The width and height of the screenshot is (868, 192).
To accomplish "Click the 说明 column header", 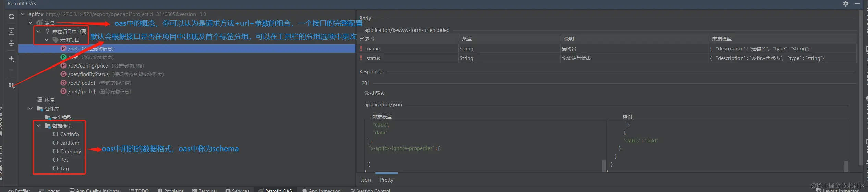I will coord(635,39).
